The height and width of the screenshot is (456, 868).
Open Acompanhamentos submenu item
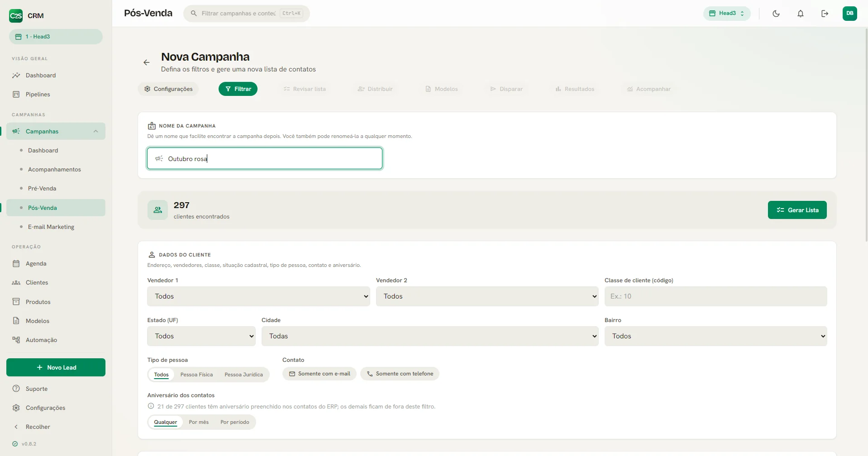click(56, 170)
